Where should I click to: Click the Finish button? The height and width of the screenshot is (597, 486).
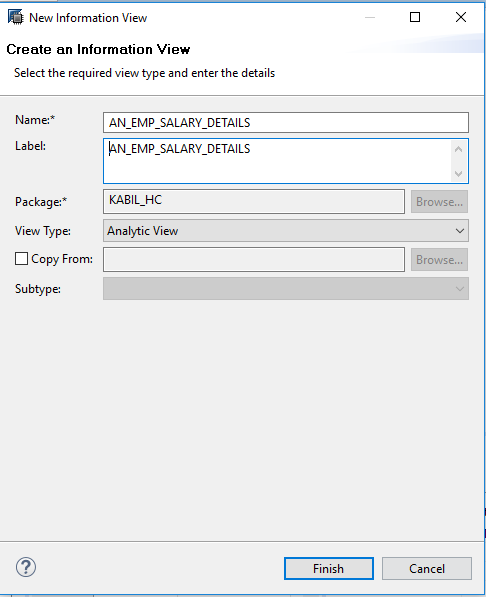click(328, 568)
